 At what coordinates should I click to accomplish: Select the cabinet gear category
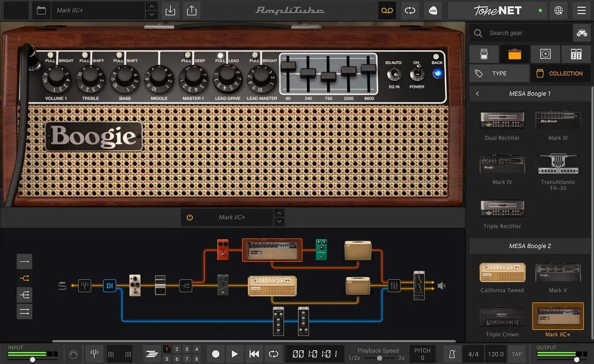(x=545, y=54)
